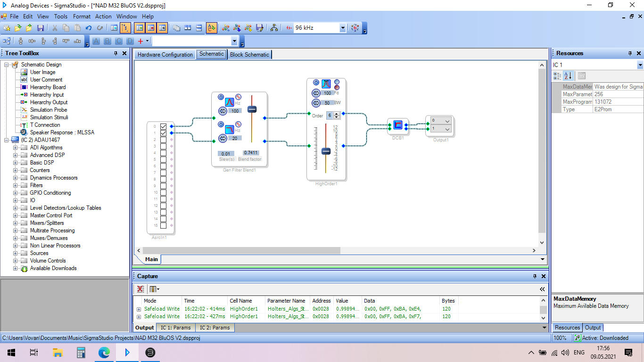
Task: Click the arrows icon next to HighOrder1 Fc value
Action: coord(316,93)
